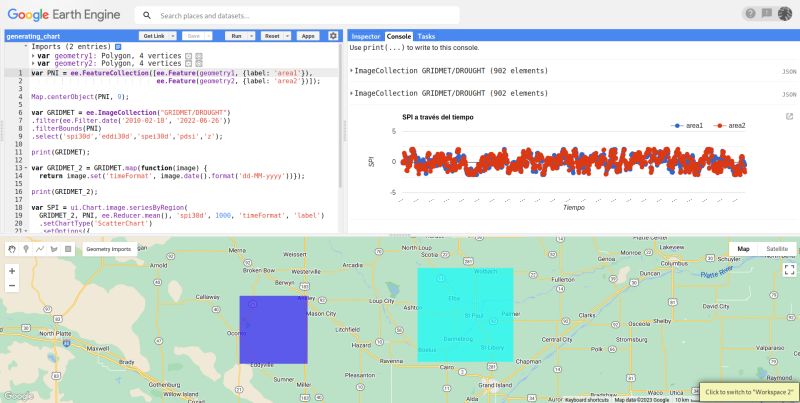Open the feedback icon in header
Screen dimensions: 800x403
tap(767, 14)
